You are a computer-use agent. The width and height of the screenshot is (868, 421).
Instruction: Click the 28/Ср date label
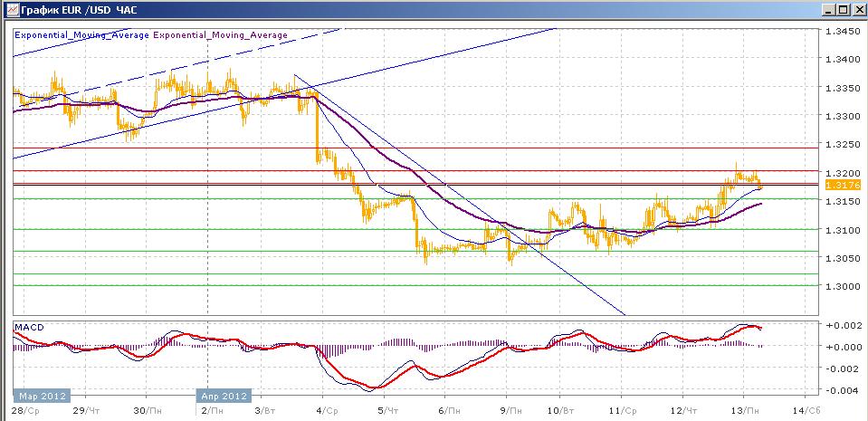tap(25, 410)
